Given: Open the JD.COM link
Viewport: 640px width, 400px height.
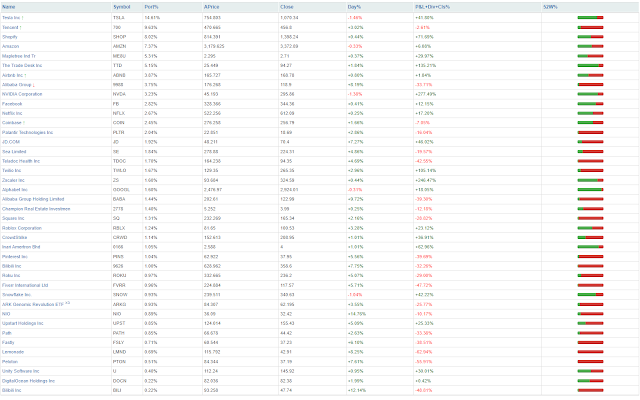Looking at the screenshot, I should tap(11, 142).
